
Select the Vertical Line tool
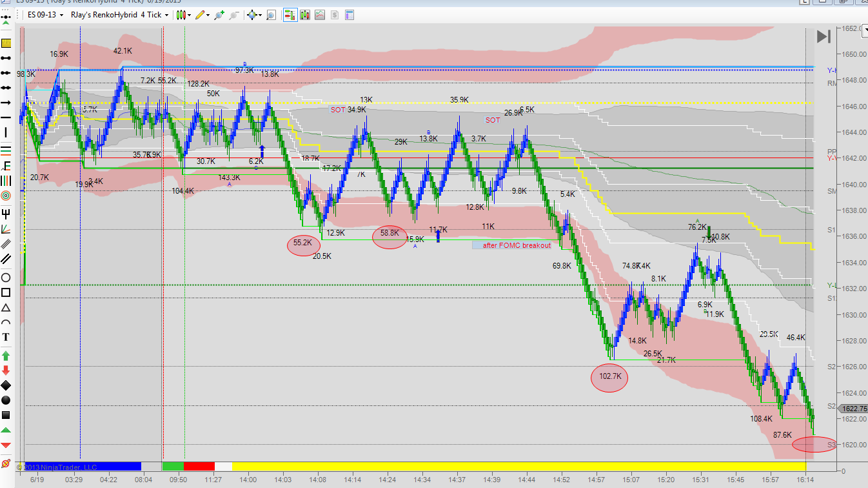(x=6, y=132)
